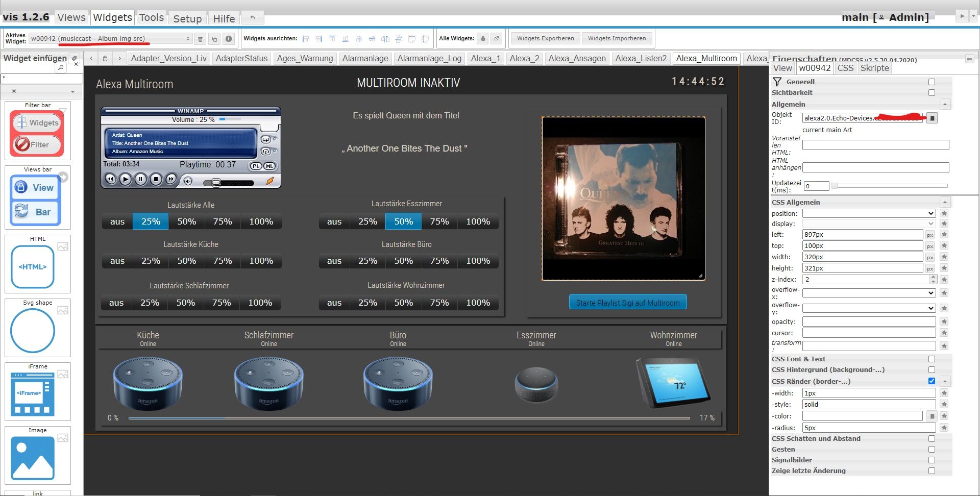Switch to the Skripte properties tab

pyautogui.click(x=874, y=68)
